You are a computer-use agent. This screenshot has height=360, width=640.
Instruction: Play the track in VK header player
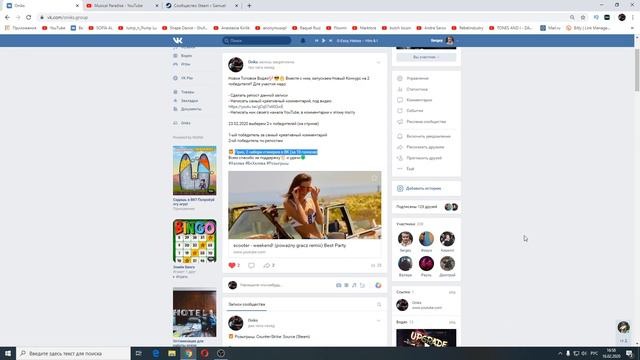pyautogui.click(x=323, y=40)
